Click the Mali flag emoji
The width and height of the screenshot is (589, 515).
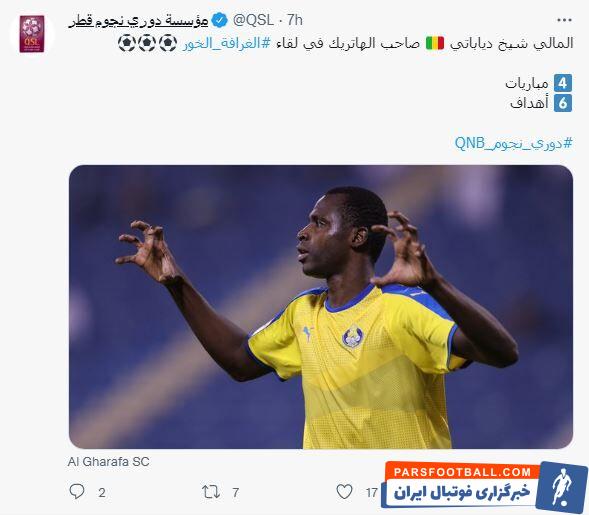pos(435,43)
